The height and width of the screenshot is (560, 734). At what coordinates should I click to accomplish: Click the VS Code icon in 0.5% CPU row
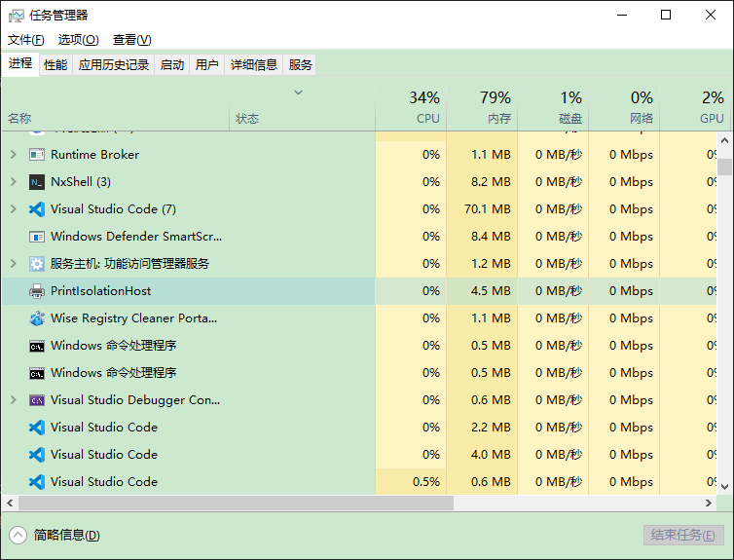pos(37,482)
